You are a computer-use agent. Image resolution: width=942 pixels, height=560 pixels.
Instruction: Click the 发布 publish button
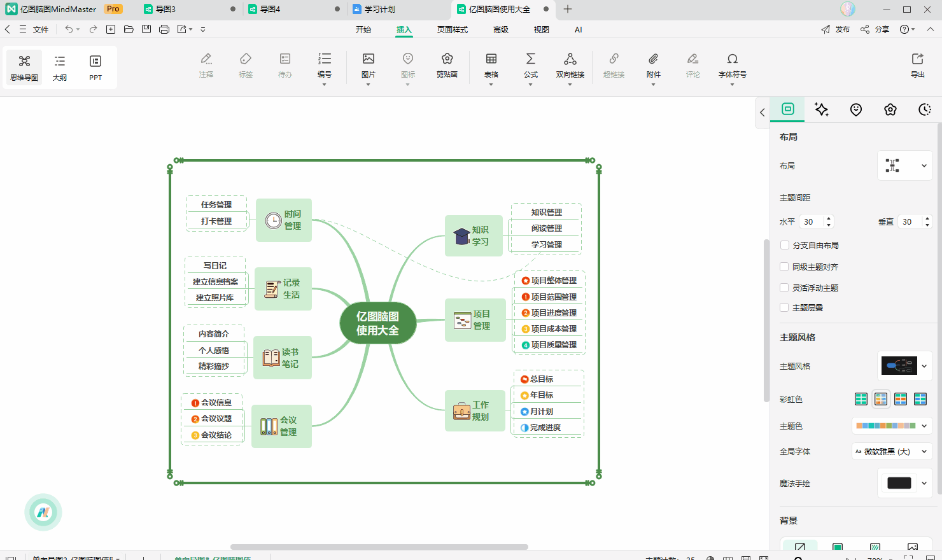pyautogui.click(x=836, y=29)
